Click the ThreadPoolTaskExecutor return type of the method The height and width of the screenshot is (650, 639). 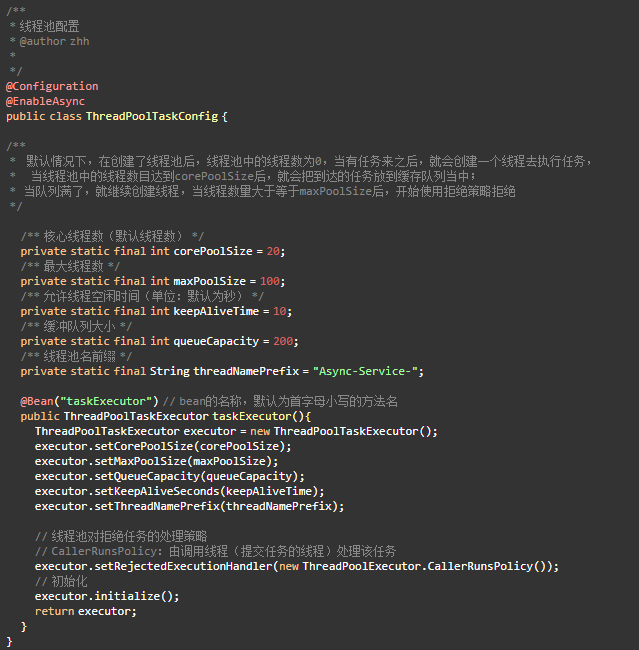click(136, 416)
